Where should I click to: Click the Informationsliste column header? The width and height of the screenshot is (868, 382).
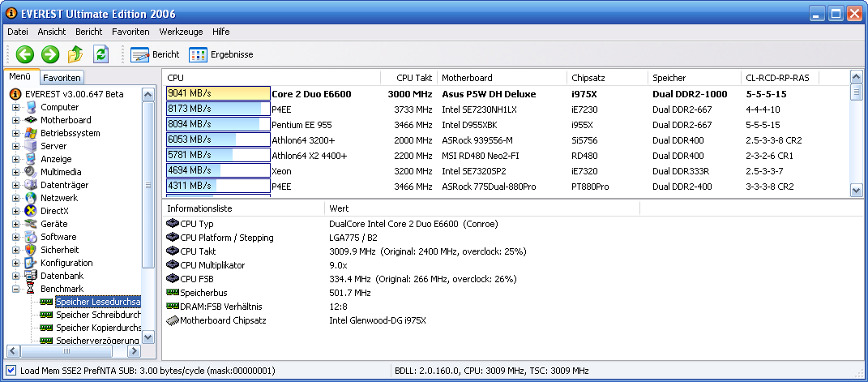click(242, 208)
